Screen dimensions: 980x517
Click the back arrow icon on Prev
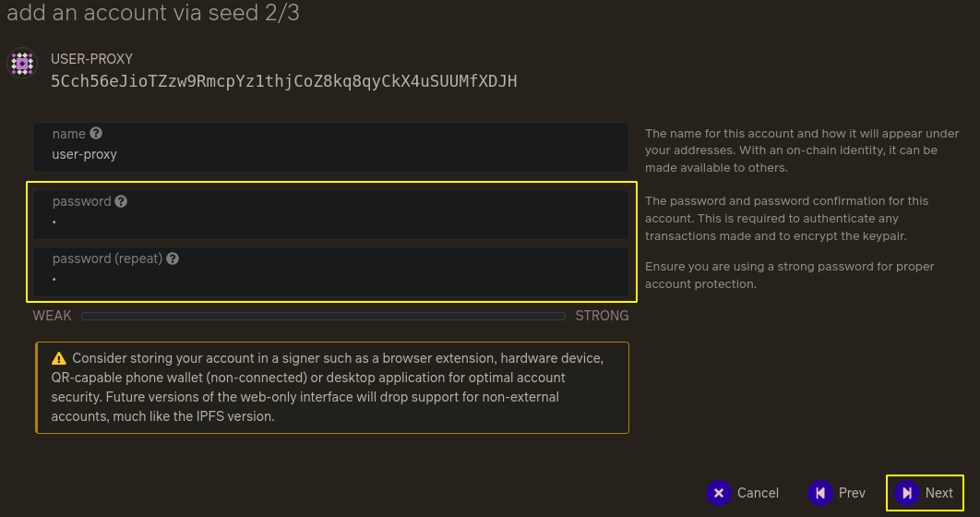click(x=820, y=493)
